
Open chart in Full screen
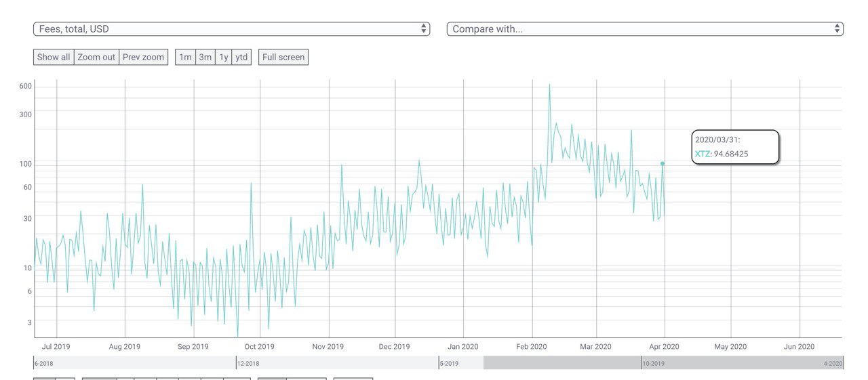point(283,57)
